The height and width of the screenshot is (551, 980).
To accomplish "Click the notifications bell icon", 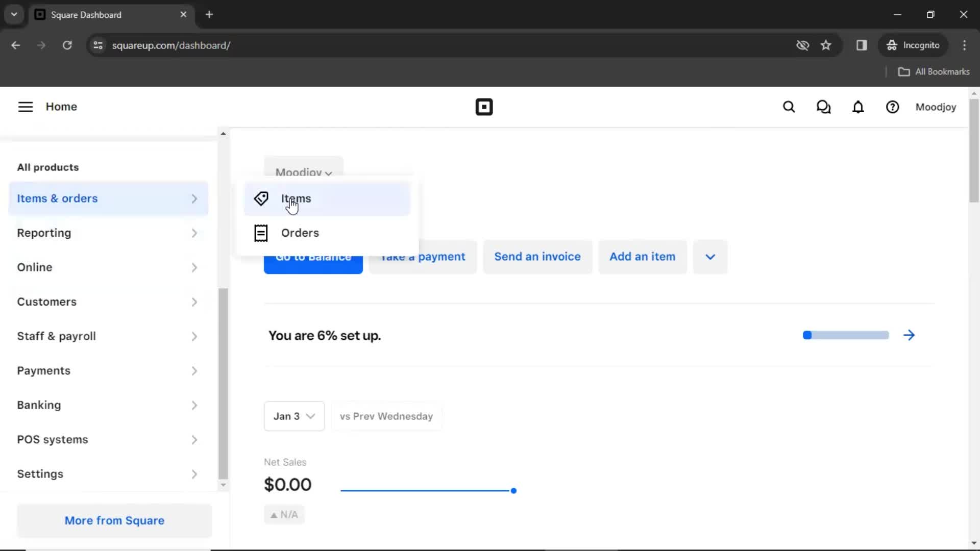I will 858,107.
